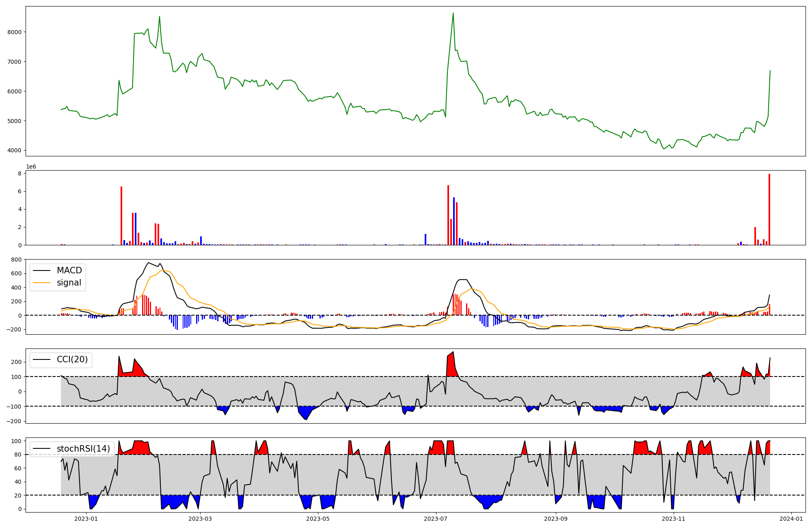Click the CCI(20) legend label
The height and width of the screenshot is (528, 812).
[x=72, y=359]
